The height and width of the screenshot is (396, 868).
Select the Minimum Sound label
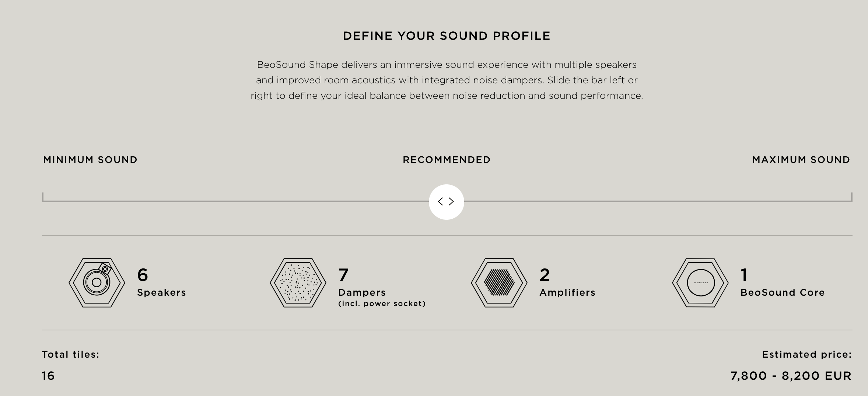[90, 160]
